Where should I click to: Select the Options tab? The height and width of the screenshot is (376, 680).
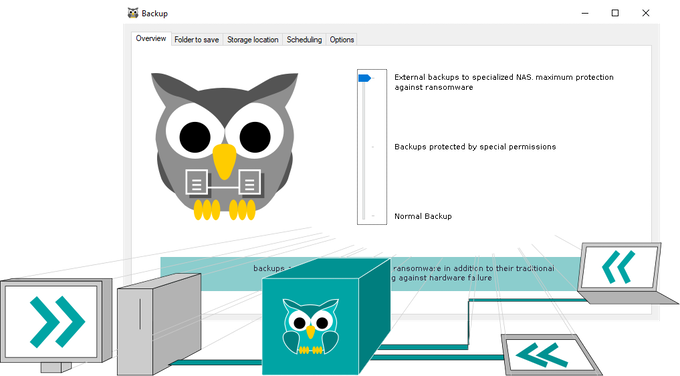(342, 39)
